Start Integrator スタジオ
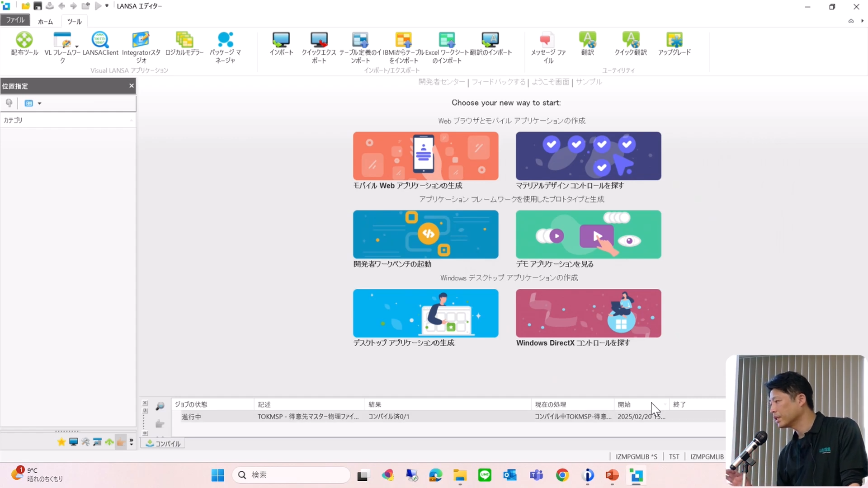 (x=141, y=47)
